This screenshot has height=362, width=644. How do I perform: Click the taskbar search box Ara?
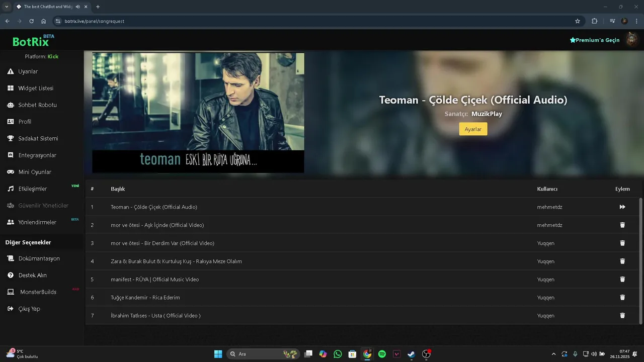(x=262, y=354)
